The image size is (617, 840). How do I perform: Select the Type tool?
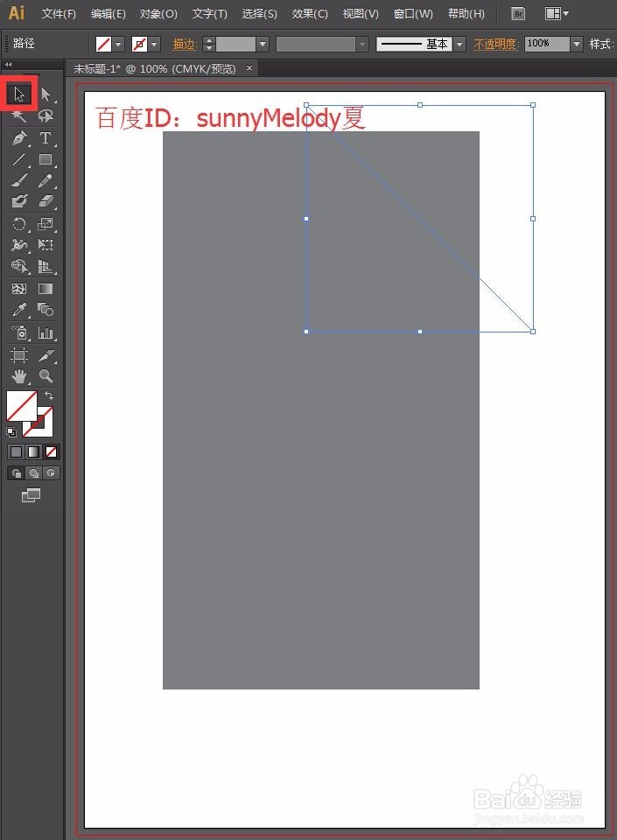(x=46, y=137)
